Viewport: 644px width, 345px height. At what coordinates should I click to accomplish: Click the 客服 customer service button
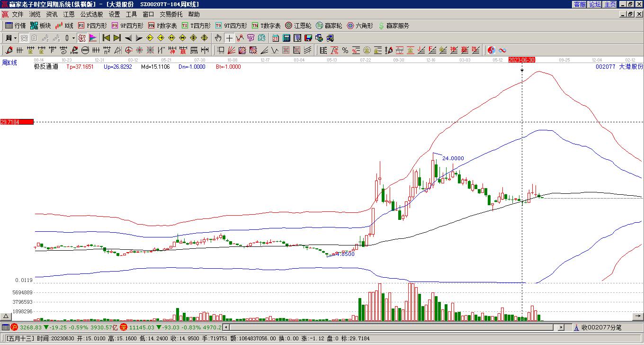[580, 4]
